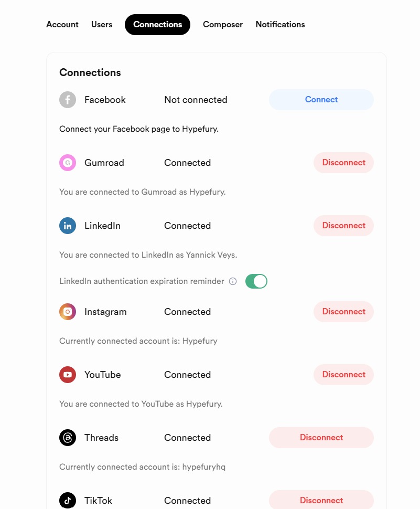The height and width of the screenshot is (509, 420).
Task: Open the Composer tab
Action: point(223,25)
